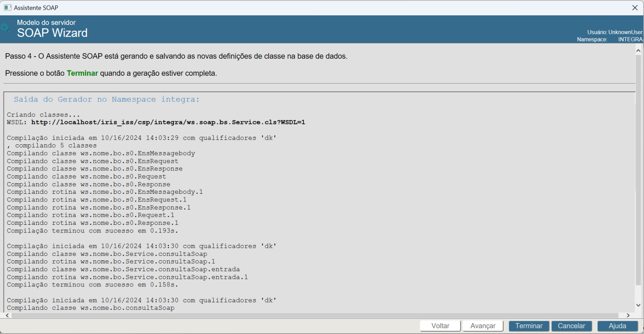Close the Assistente SOAP window
This screenshot has height=334, width=644.
(635, 8)
